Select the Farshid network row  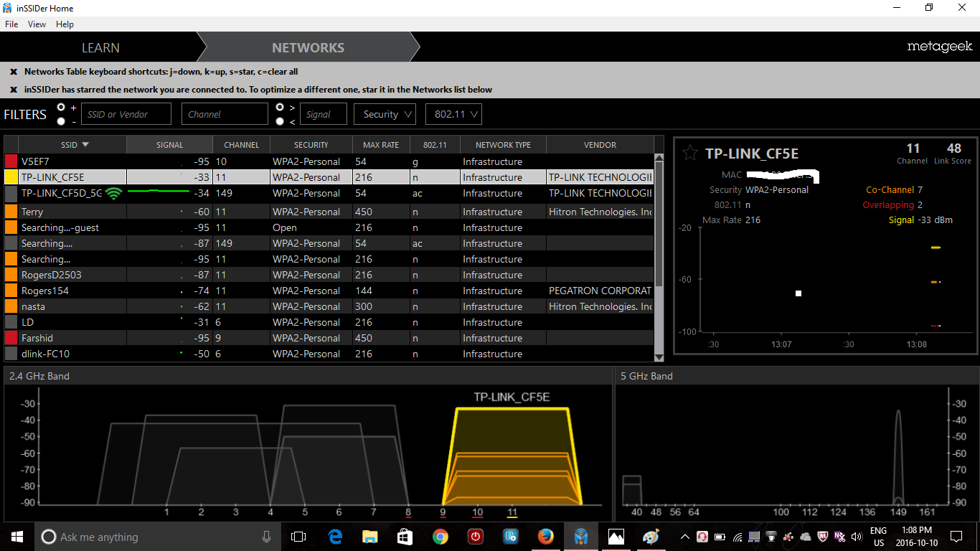(329, 338)
